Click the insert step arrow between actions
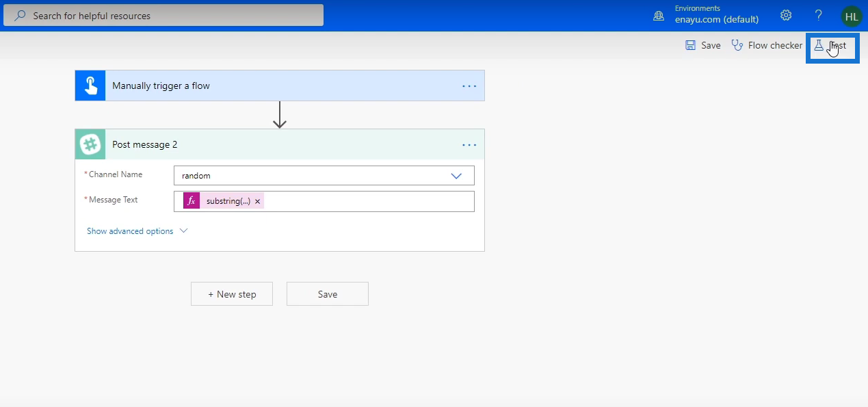Screen dimensions: 868x407 [279, 115]
